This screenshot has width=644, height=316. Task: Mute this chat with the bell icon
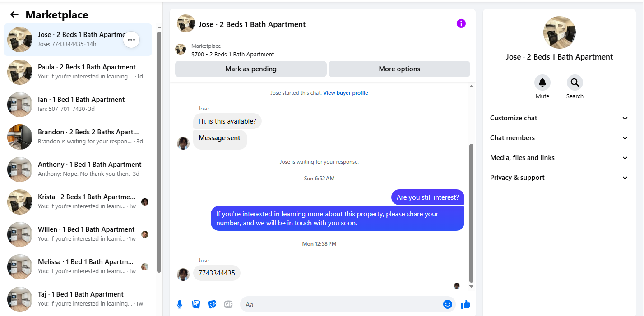click(542, 82)
